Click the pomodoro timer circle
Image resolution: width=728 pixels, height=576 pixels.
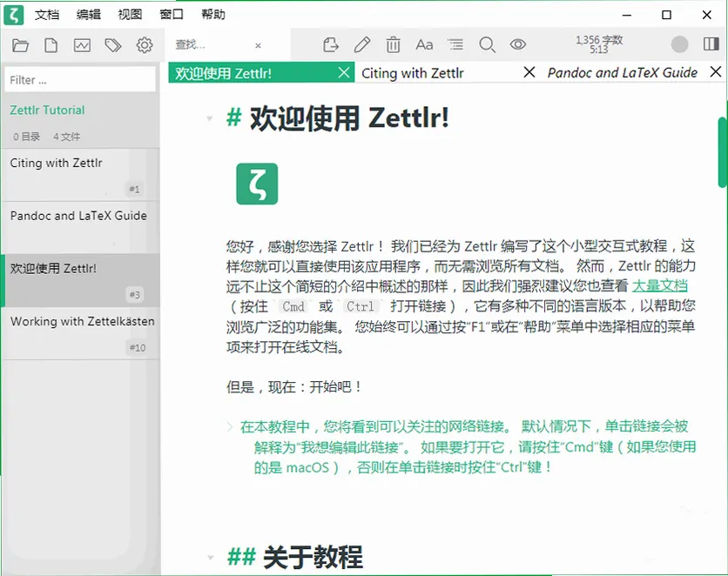pyautogui.click(x=679, y=44)
